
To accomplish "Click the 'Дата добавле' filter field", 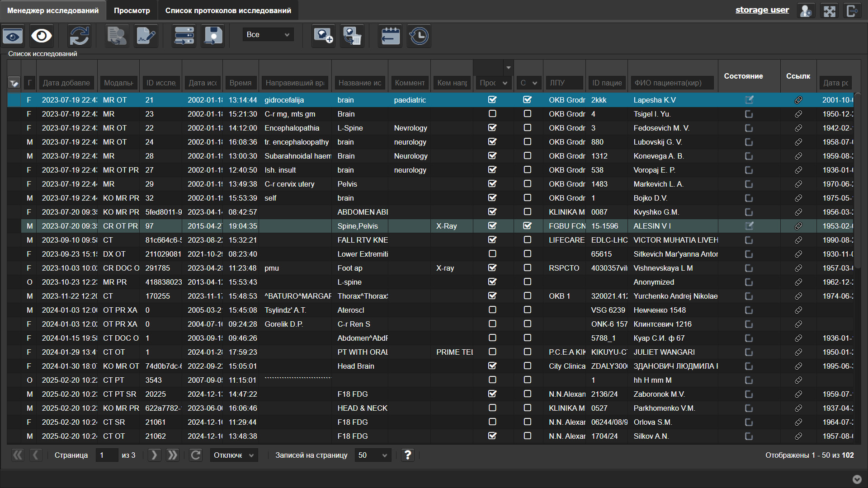I will pos(66,83).
